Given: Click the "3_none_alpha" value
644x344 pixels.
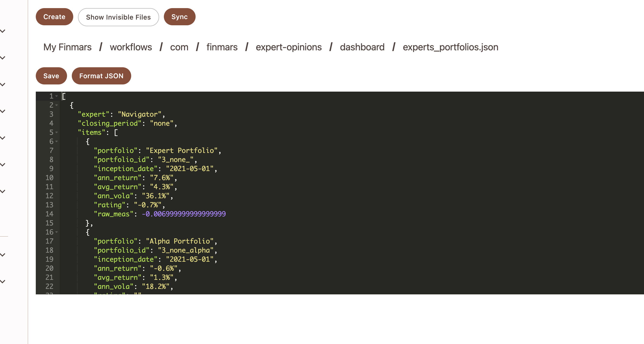Looking at the screenshot, I should 186,250.
